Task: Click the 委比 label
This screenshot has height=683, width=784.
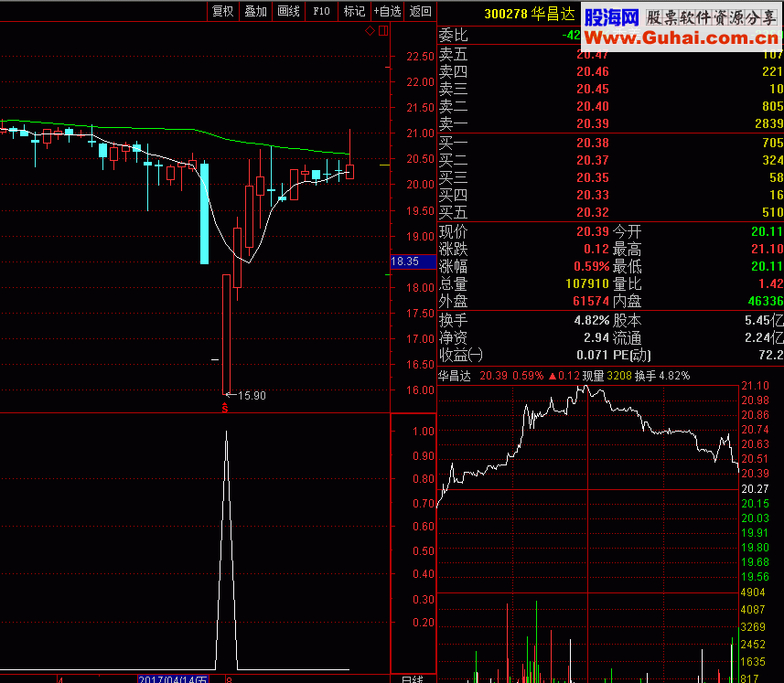Action: point(453,35)
